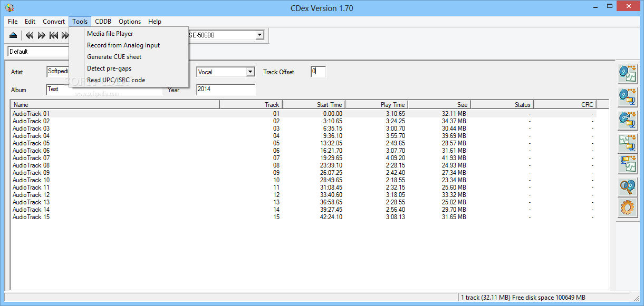Click the Track Offset input field
The height and width of the screenshot is (306, 644).
point(318,72)
